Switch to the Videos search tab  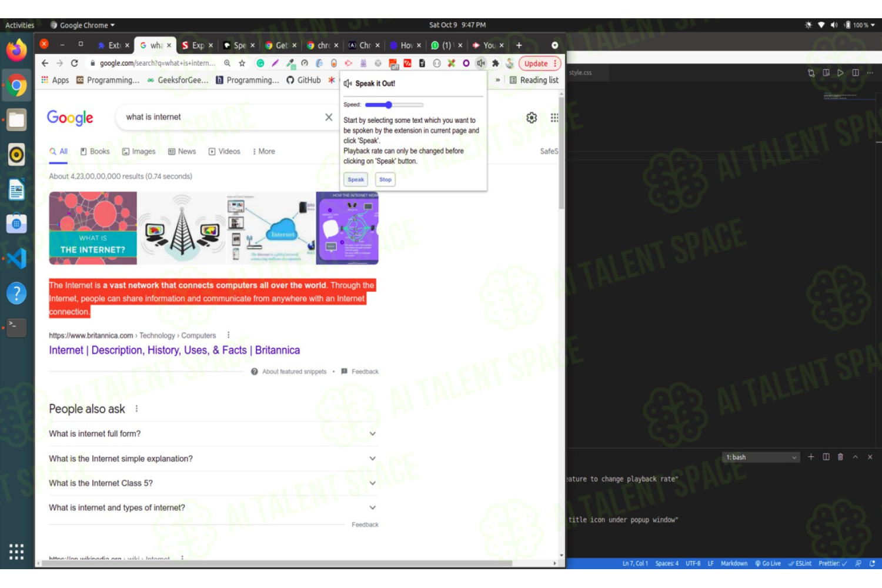(225, 151)
